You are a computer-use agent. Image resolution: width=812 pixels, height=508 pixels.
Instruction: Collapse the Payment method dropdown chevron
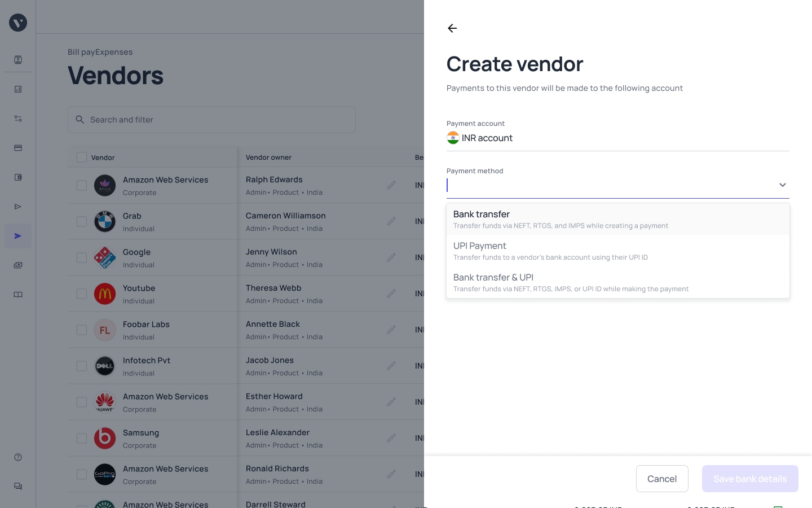coord(782,185)
